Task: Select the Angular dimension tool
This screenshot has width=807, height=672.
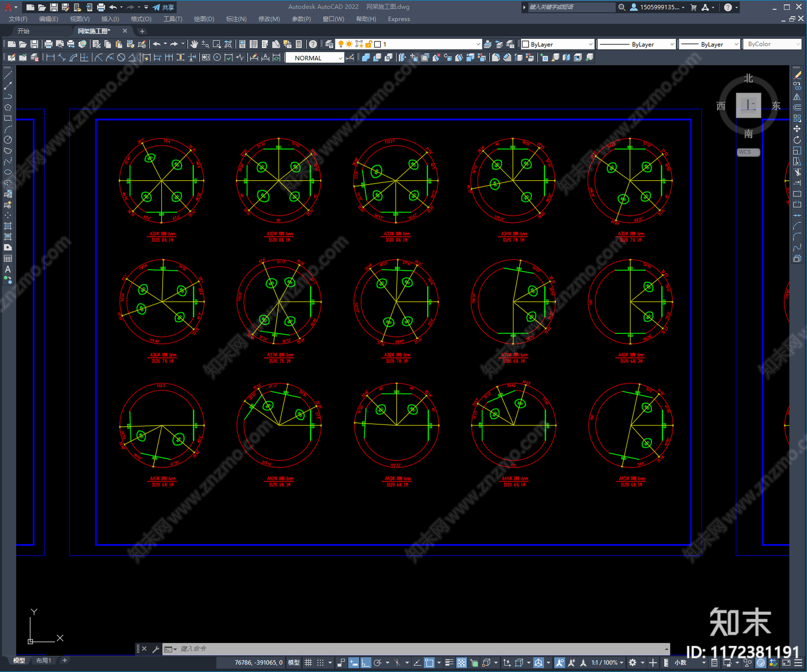Action: [132, 57]
